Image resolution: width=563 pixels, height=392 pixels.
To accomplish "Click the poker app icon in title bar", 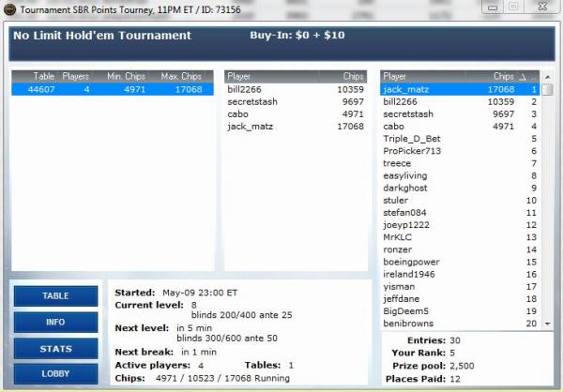I will point(8,8).
